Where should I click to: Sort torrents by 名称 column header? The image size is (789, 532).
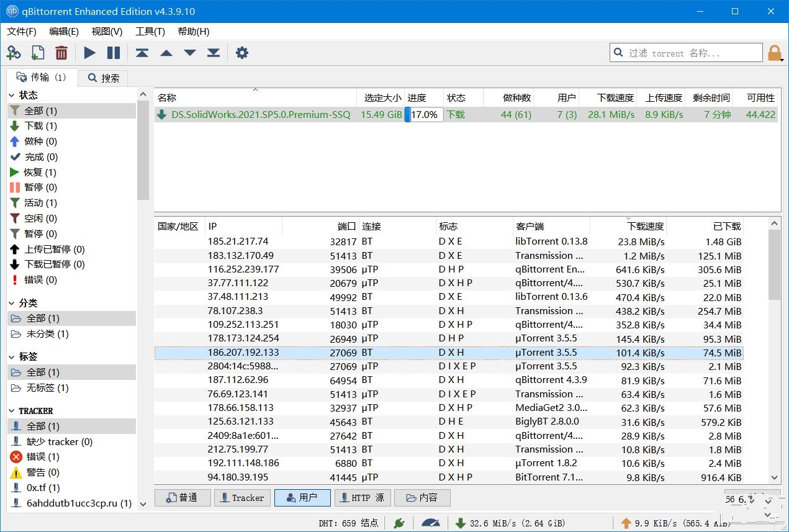tap(255, 98)
